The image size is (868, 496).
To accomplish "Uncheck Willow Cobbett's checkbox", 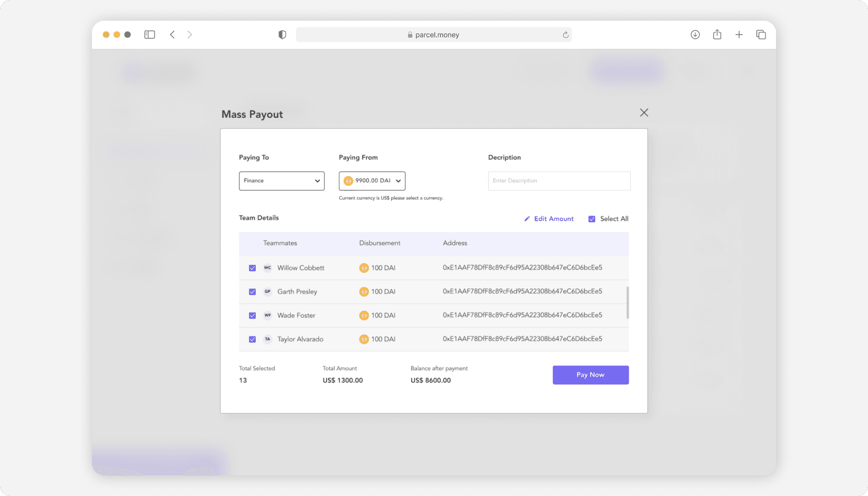I will (253, 268).
